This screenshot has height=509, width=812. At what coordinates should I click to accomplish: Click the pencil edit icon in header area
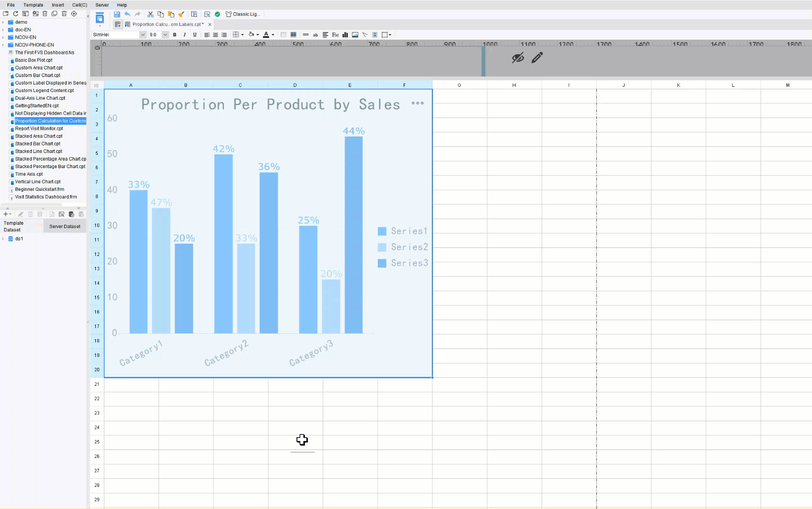537,58
